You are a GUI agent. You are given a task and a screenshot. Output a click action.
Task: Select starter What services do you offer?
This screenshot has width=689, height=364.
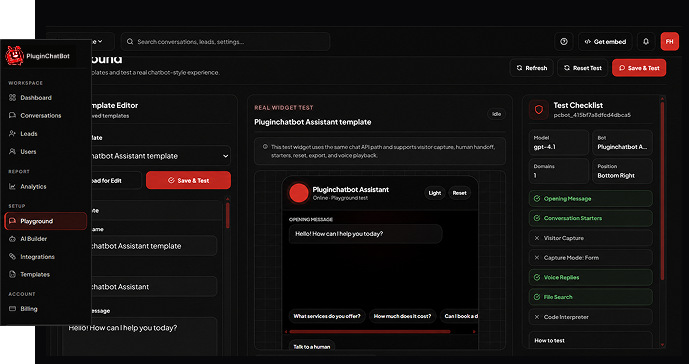coord(327,316)
